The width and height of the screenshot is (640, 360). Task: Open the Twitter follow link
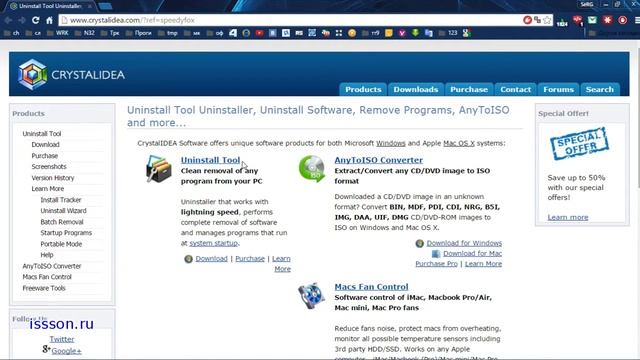click(x=62, y=339)
